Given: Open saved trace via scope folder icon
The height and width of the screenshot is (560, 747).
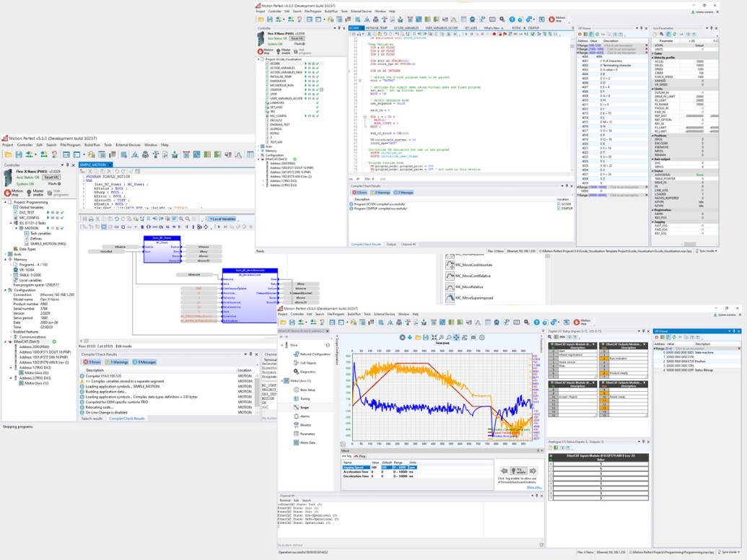Looking at the screenshot, I should [418, 337].
